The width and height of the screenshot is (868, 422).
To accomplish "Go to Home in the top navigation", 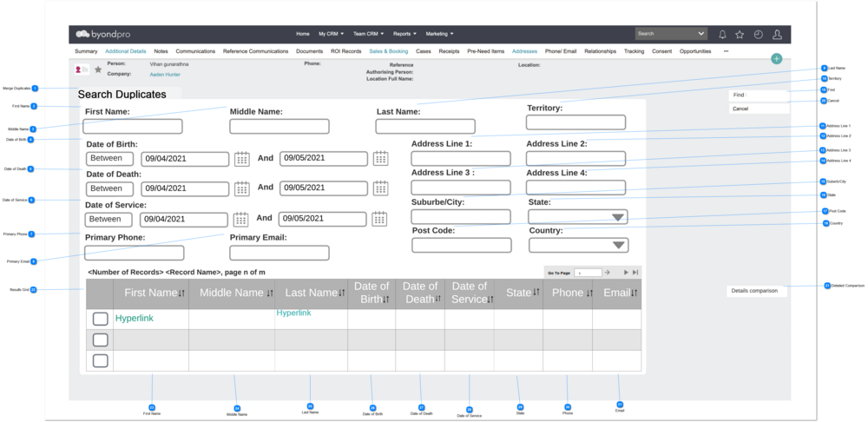I will tap(303, 34).
